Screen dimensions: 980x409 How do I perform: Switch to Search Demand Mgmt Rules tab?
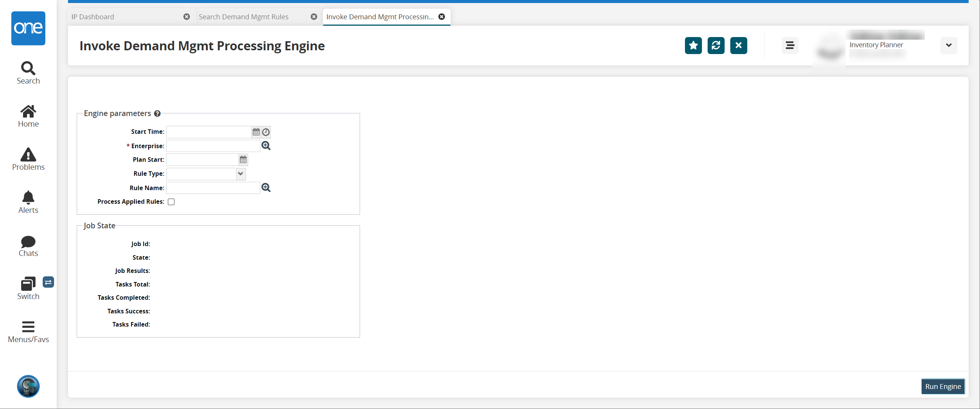coord(243,17)
